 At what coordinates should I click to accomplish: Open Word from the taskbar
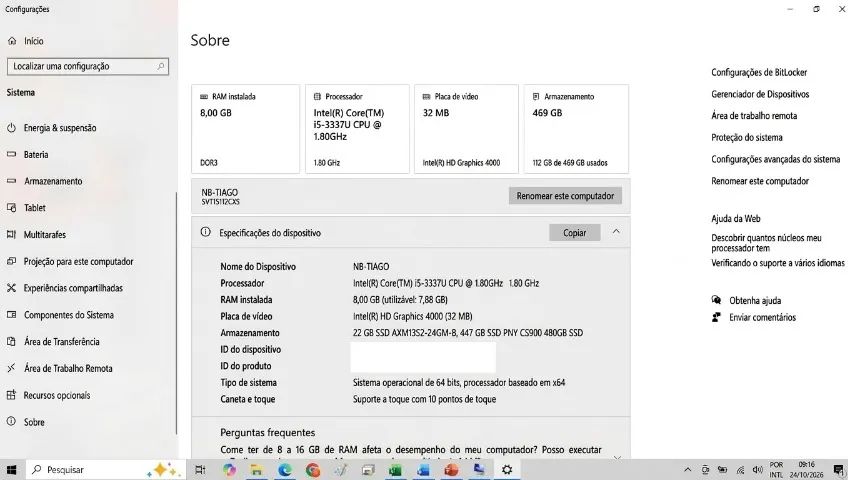click(x=423, y=470)
